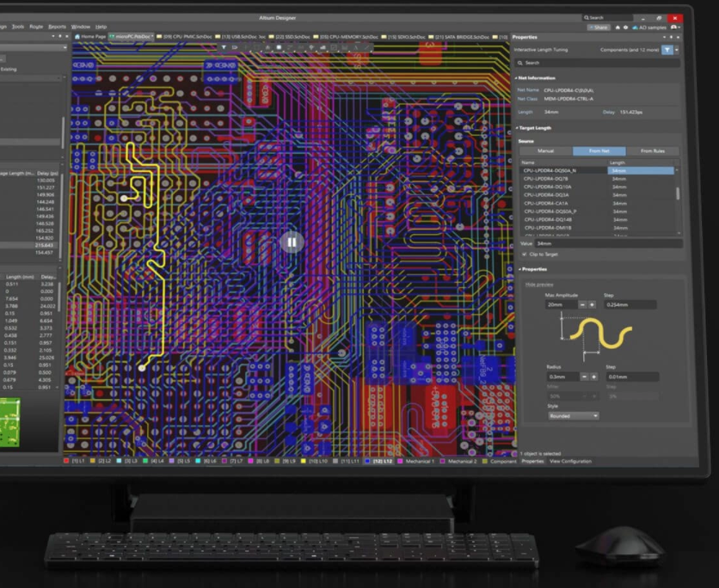This screenshot has height=588, width=719.
Task: Click the Value field showing 34mm
Action: point(608,243)
